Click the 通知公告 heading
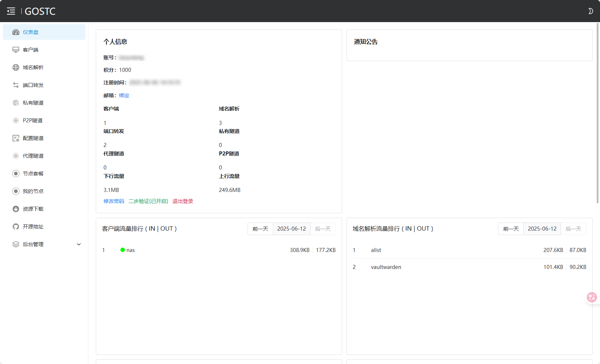Viewport: 600px width, 364px height. [366, 42]
